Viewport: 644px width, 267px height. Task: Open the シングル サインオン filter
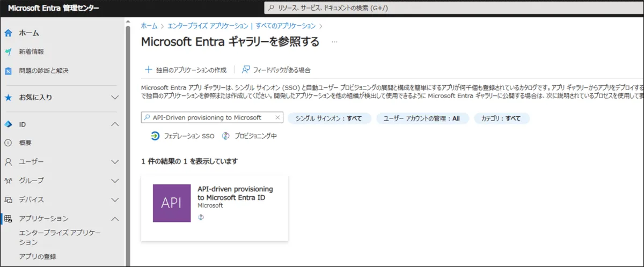(x=329, y=118)
